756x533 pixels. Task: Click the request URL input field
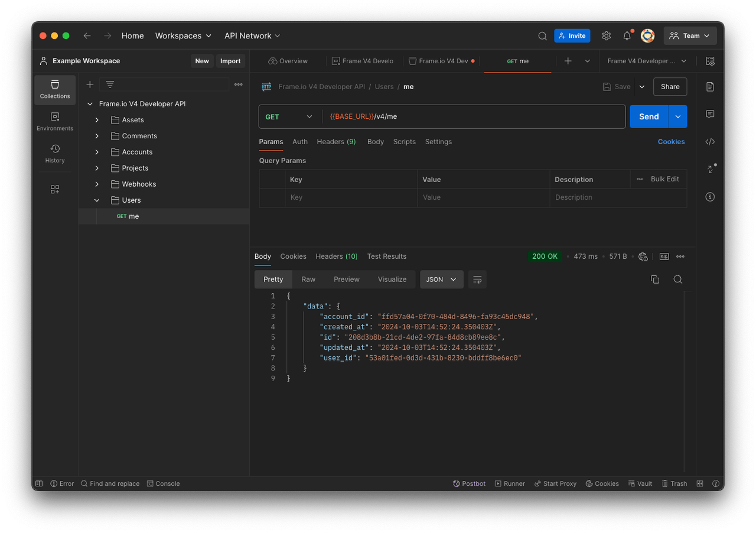click(474, 116)
